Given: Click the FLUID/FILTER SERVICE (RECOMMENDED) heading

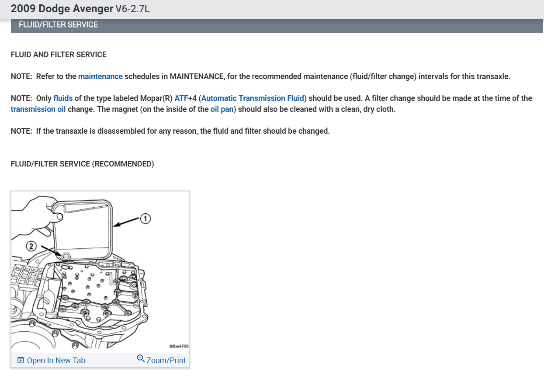Looking at the screenshot, I should 82,164.
